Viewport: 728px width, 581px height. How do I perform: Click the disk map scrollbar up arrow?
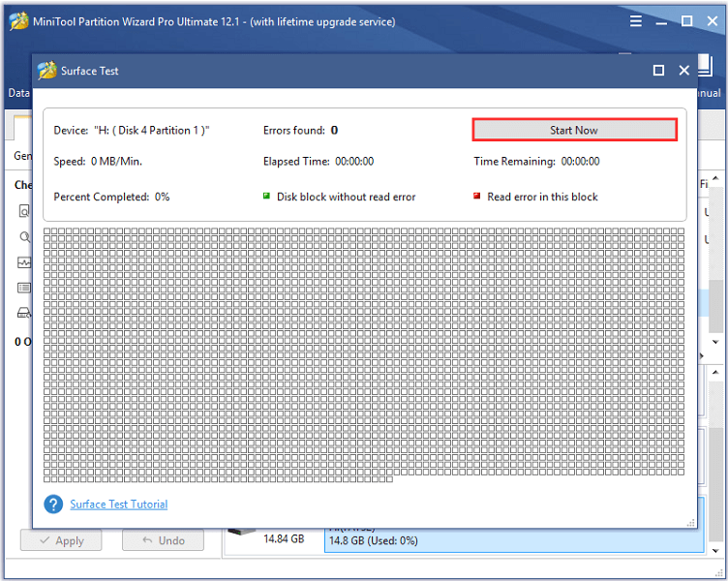click(715, 372)
